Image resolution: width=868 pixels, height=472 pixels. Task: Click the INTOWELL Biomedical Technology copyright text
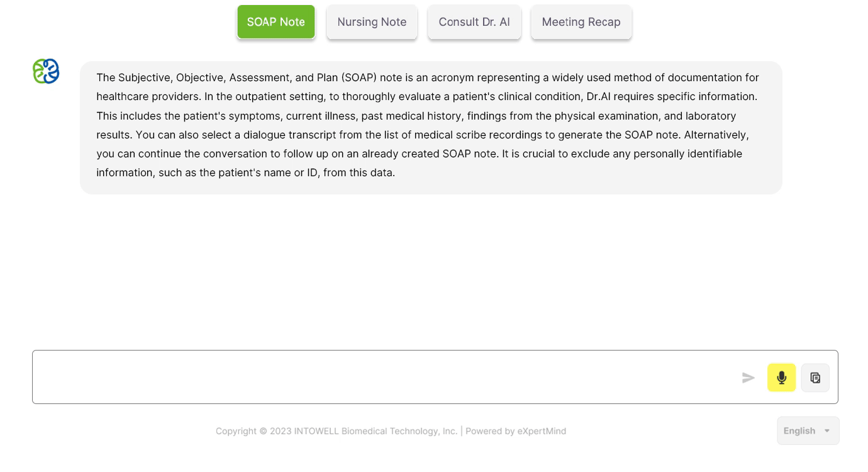pyautogui.click(x=337, y=431)
